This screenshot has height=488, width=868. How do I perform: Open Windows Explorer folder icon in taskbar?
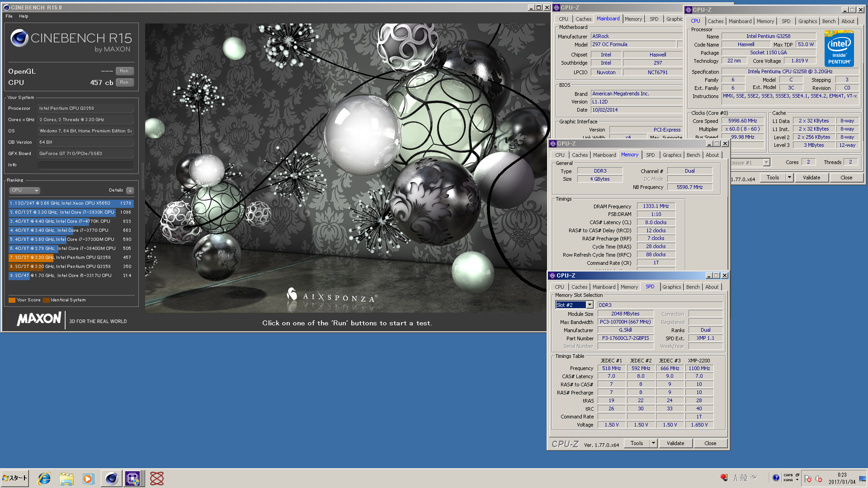[x=66, y=479]
